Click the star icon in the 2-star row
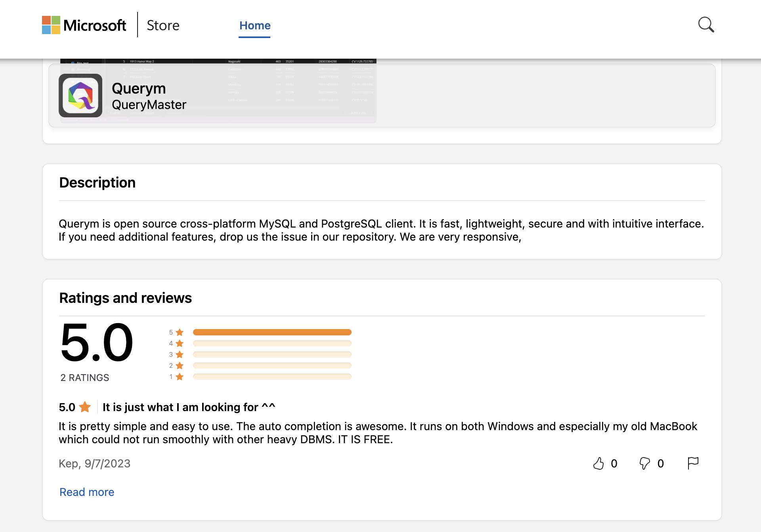Screen dimensions: 761x532 click(180, 366)
